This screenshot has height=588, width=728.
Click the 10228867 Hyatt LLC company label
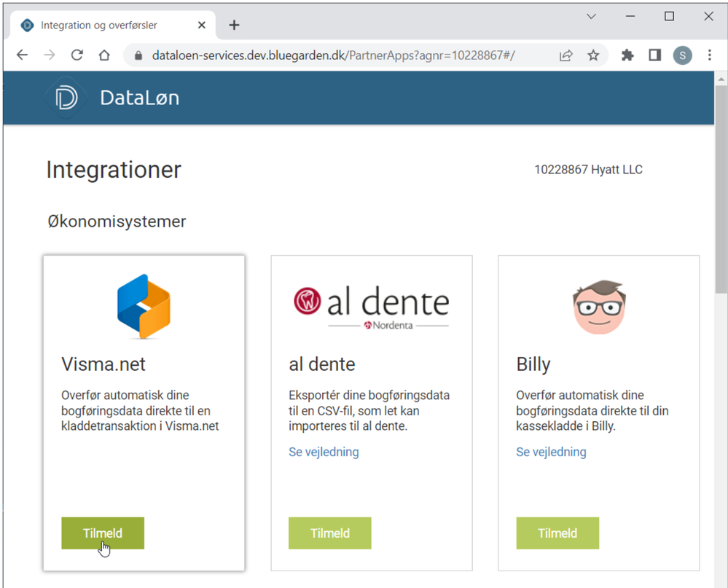coord(588,170)
